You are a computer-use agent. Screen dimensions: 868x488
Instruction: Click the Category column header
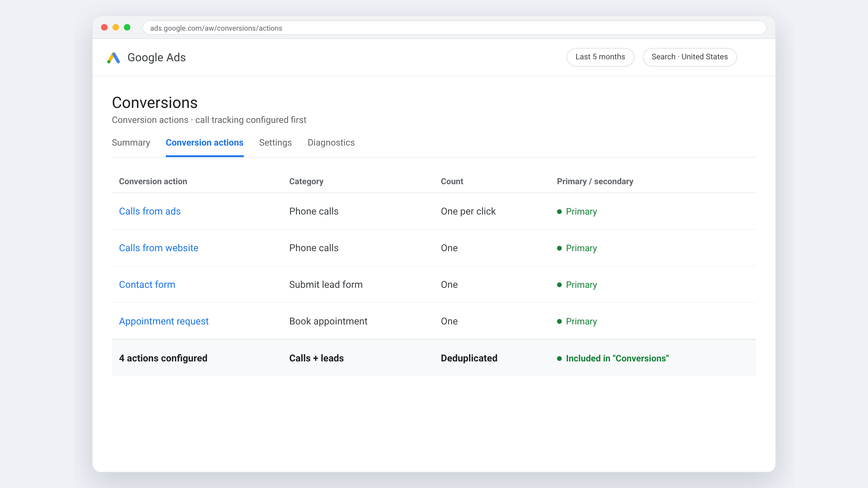306,181
